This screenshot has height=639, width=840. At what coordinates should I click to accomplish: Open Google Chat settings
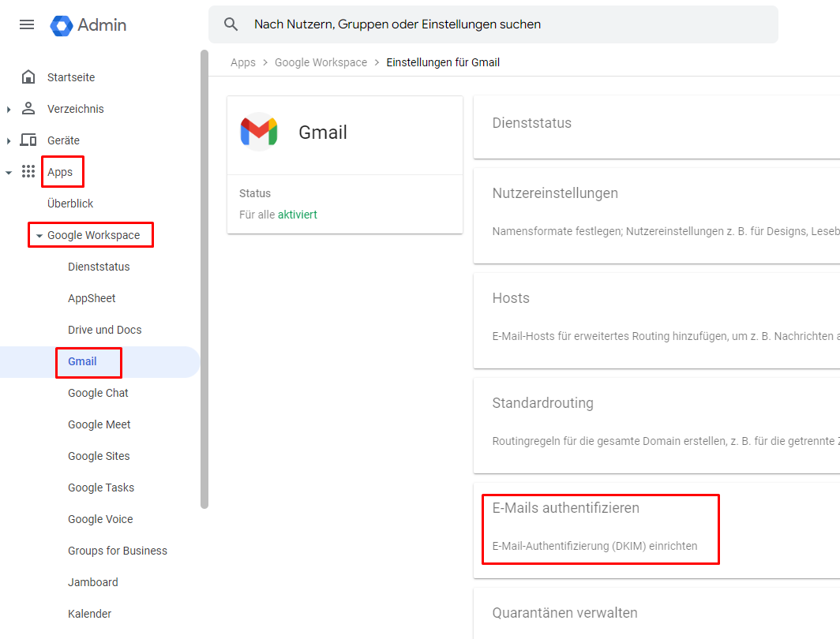tap(98, 393)
